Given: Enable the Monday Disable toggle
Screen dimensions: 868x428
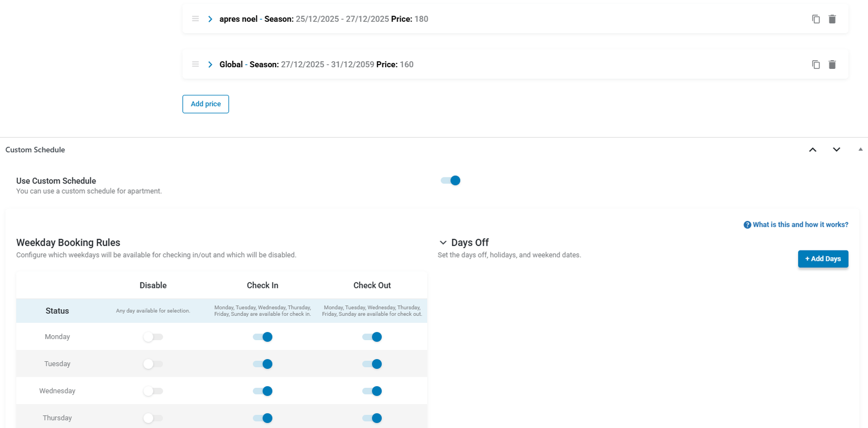Looking at the screenshot, I should [153, 337].
